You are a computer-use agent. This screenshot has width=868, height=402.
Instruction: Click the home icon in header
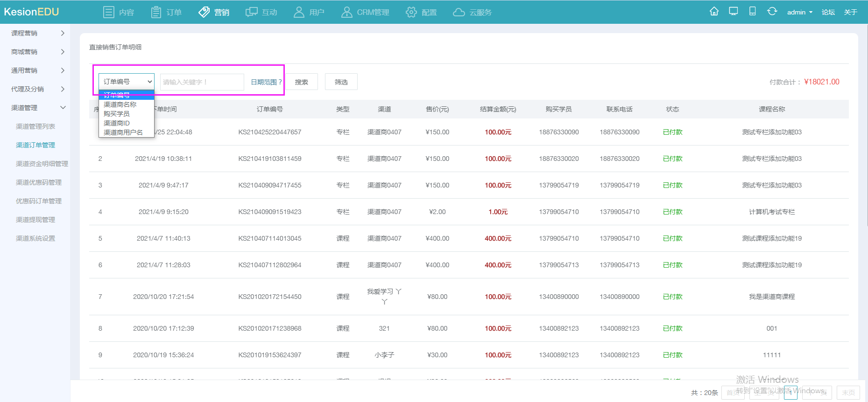click(x=714, y=12)
